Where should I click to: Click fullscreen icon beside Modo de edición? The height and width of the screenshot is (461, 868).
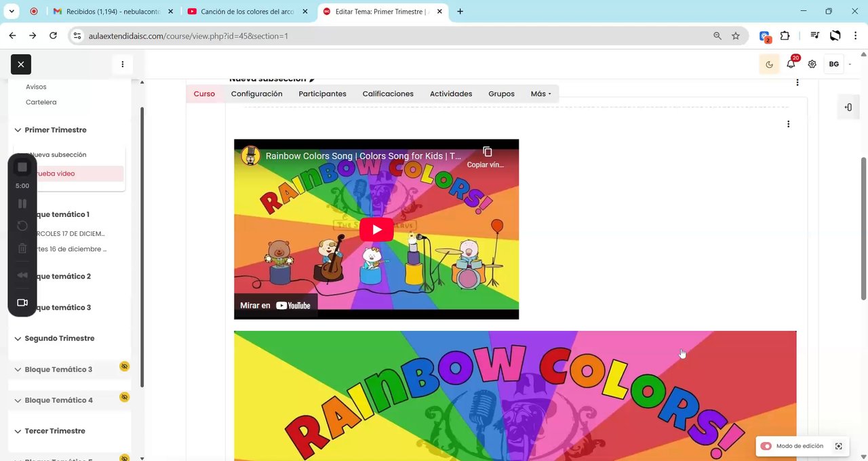pos(839,446)
